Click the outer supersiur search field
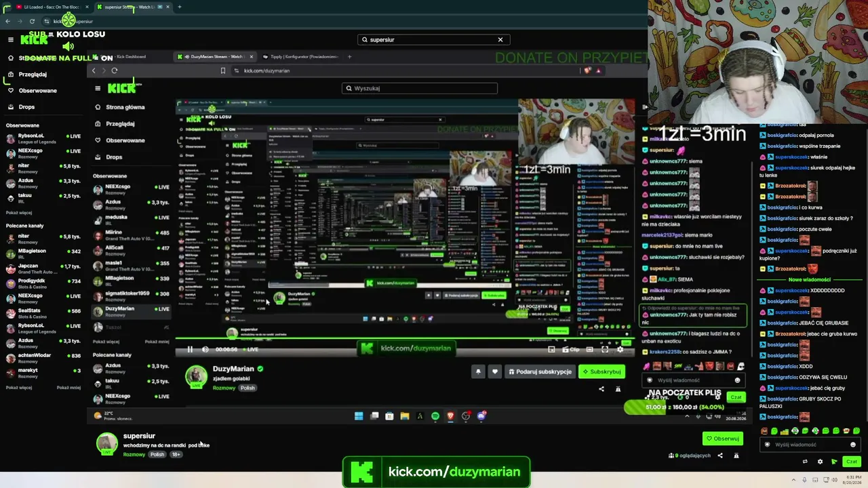868x488 pixels. 433,39
